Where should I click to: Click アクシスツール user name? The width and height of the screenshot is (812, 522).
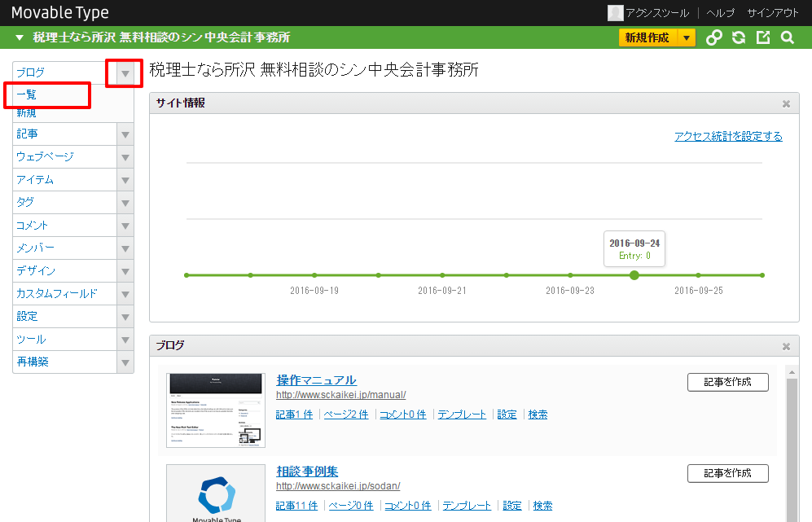click(x=657, y=13)
